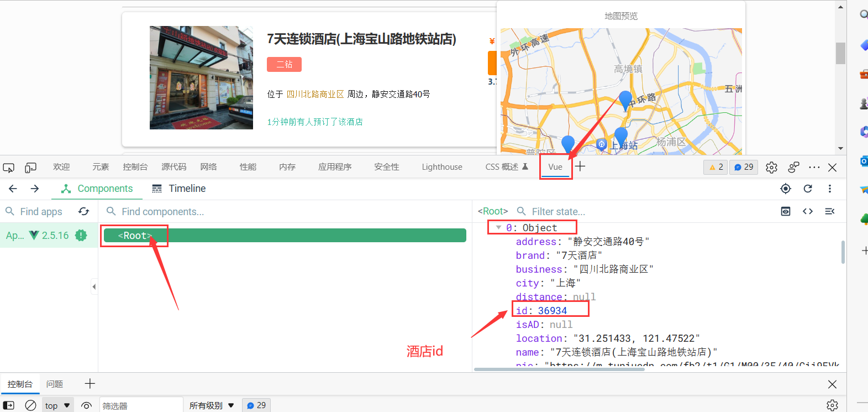
Task: Select the Timeline tab
Action: pyautogui.click(x=178, y=189)
